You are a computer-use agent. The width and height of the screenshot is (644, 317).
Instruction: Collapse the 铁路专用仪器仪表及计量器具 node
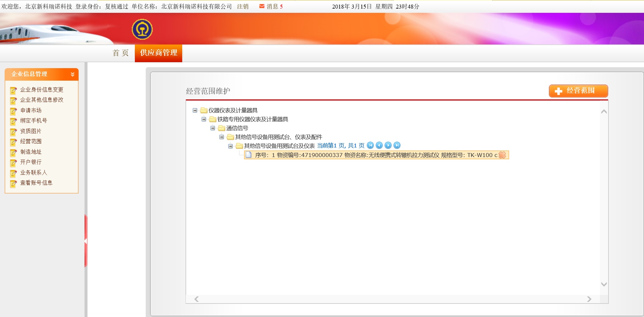coord(204,119)
